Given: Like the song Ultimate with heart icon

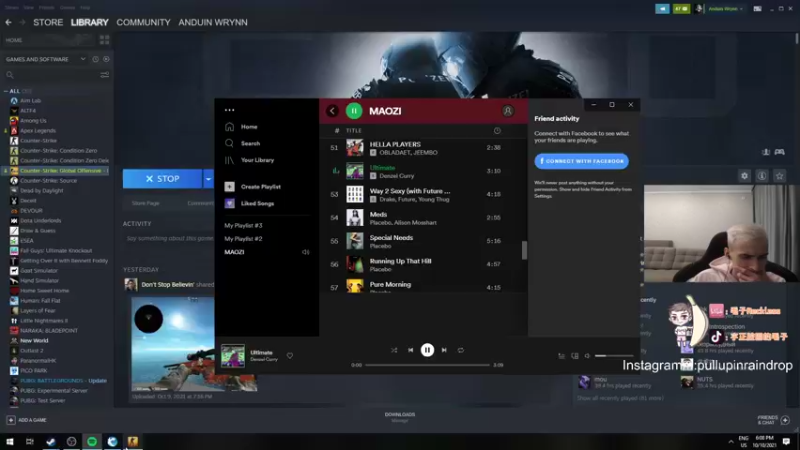Looking at the screenshot, I should [x=290, y=356].
